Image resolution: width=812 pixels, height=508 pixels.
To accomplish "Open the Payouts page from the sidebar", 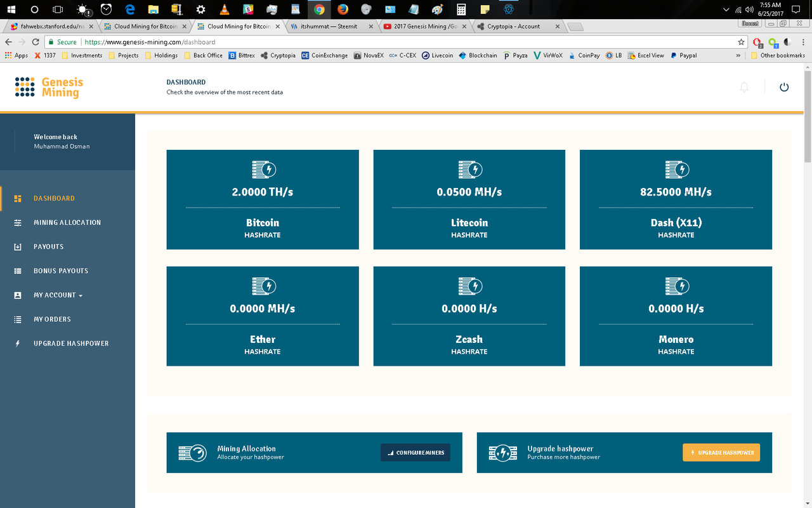I will click(49, 246).
